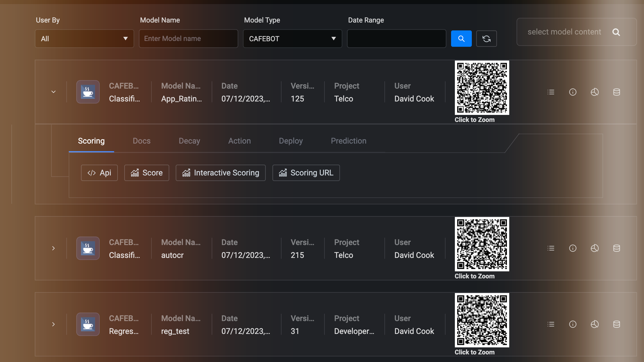This screenshot has width=644, height=362.
Task: Switch to the Decay tab
Action: coord(189,141)
